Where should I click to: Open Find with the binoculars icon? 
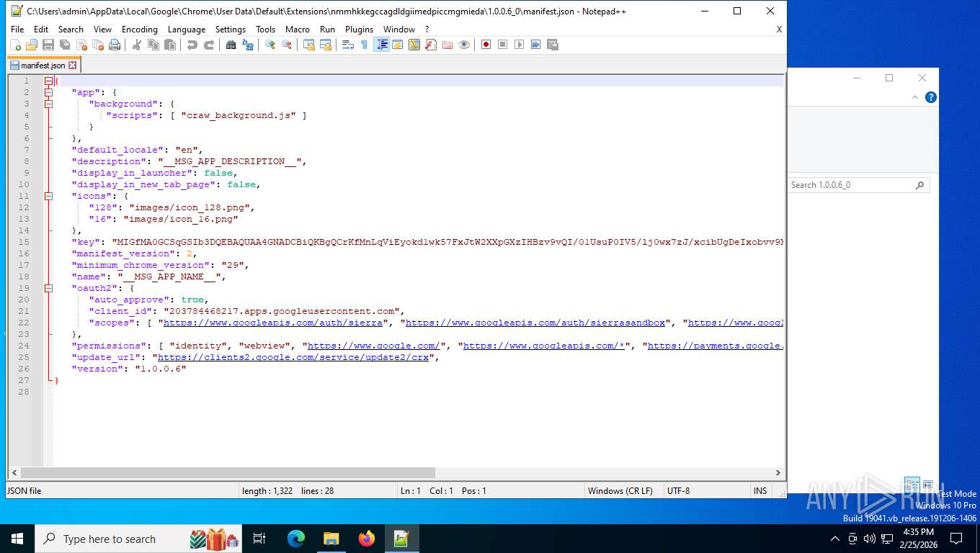pyautogui.click(x=231, y=45)
